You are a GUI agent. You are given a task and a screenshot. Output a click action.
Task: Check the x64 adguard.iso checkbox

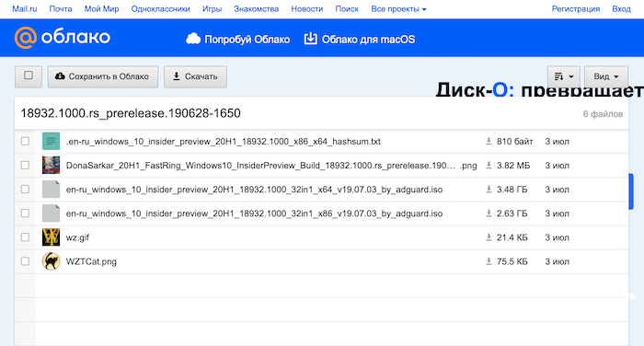25,189
